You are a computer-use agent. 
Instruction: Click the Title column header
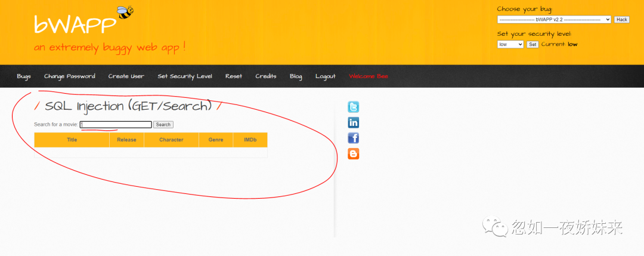click(x=72, y=140)
